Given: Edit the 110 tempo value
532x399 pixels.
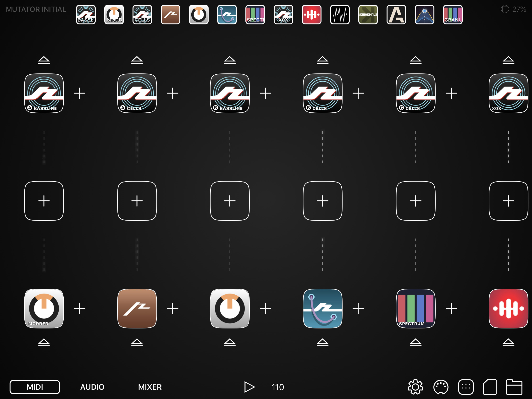Looking at the screenshot, I should pyautogui.click(x=278, y=387).
